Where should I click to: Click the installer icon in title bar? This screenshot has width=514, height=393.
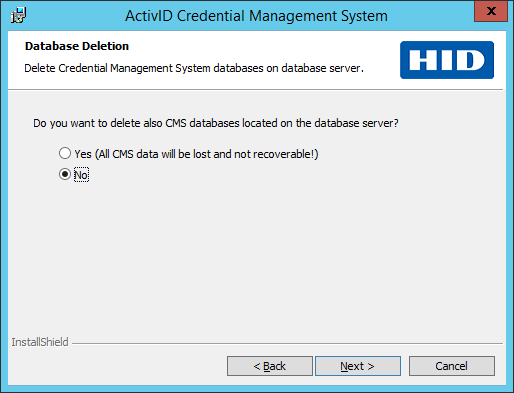tap(18, 15)
